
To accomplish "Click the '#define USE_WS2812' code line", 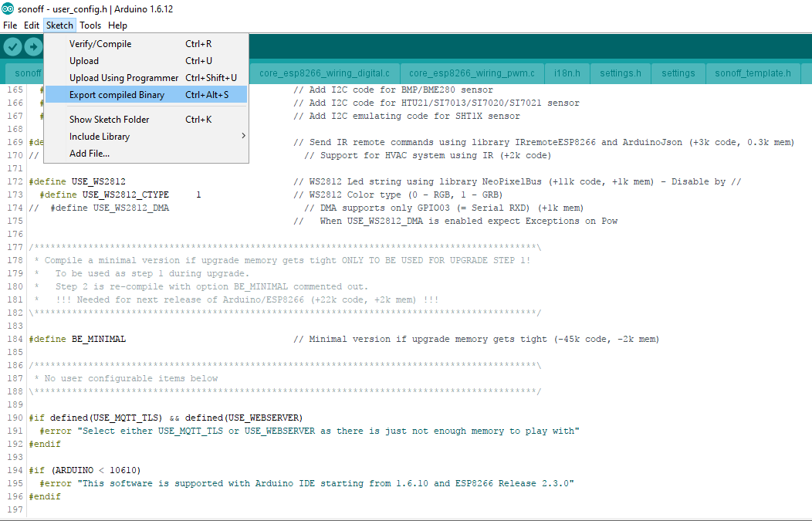I will (x=77, y=182).
